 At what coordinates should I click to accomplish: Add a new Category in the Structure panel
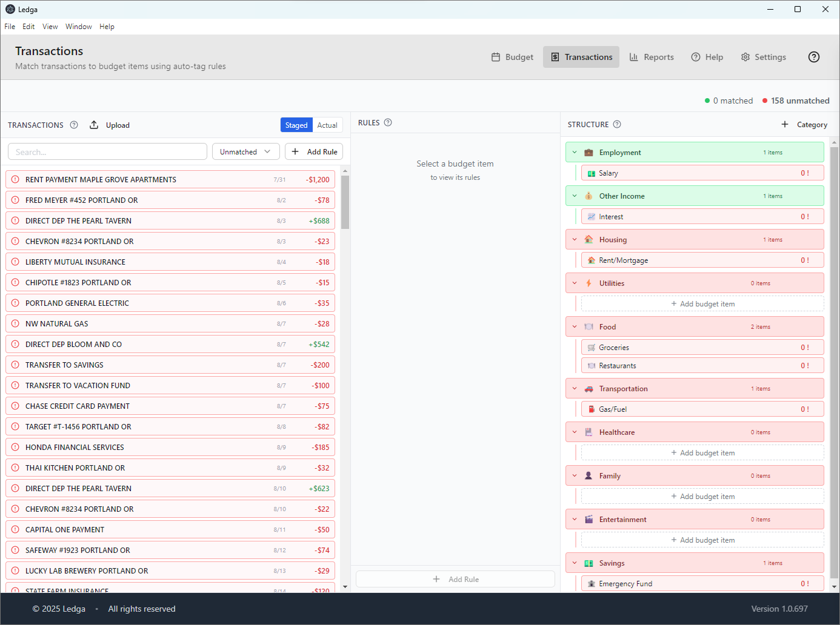pos(804,124)
